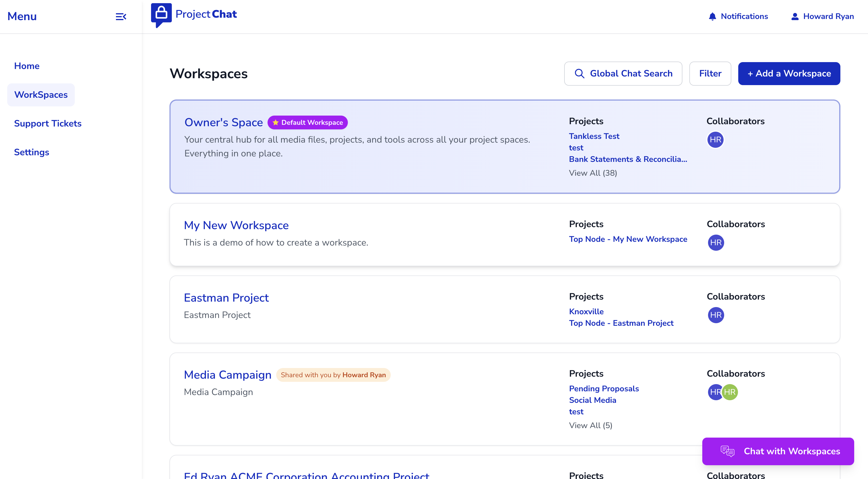This screenshot has width=868, height=479.
Task: Click the HR avatar in Eastman Project row
Action: pos(716,315)
